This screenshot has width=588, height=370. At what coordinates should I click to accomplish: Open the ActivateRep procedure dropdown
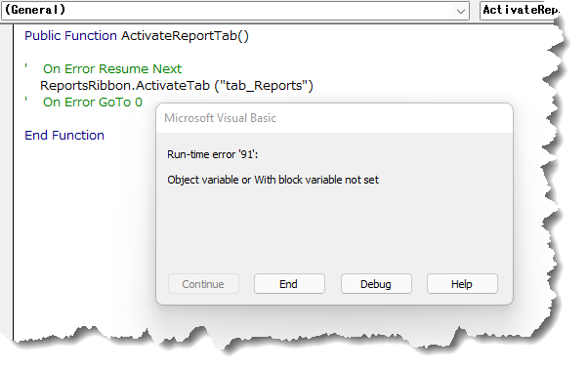[x=520, y=10]
